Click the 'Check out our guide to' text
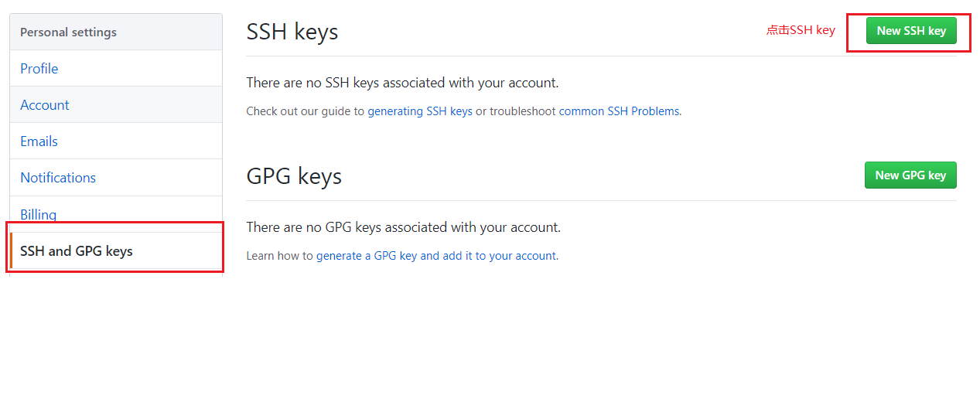The width and height of the screenshot is (980, 395). click(305, 111)
